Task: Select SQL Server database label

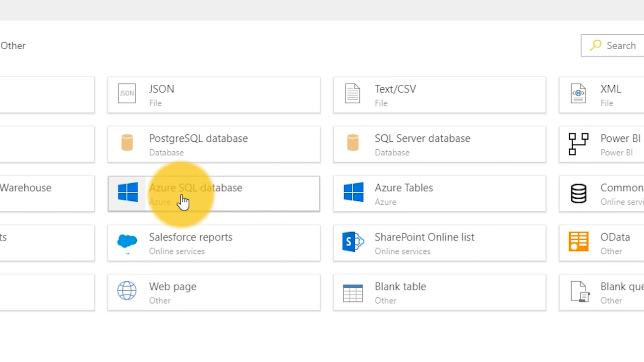Action: point(422,138)
